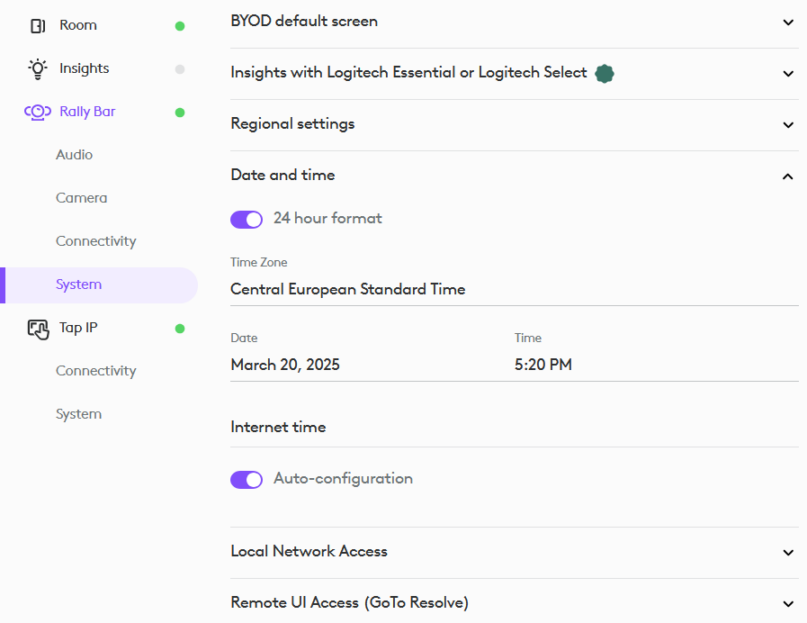Turn off Auto-configuration for Internet time
807x623 pixels.
click(246, 479)
